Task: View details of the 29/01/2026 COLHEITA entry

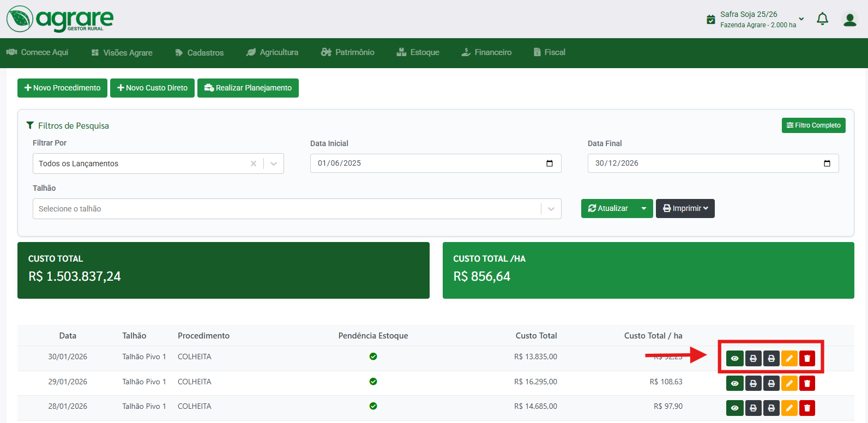Action: [x=734, y=383]
